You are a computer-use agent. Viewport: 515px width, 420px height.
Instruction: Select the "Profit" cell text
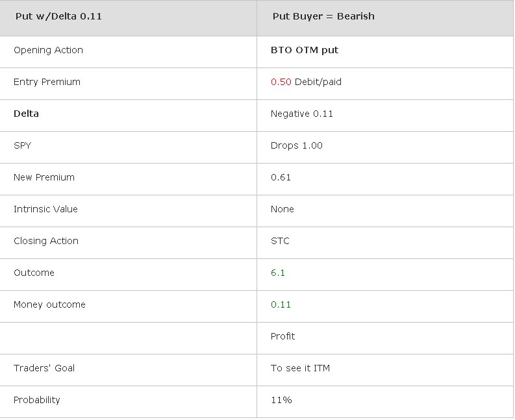[x=283, y=336]
